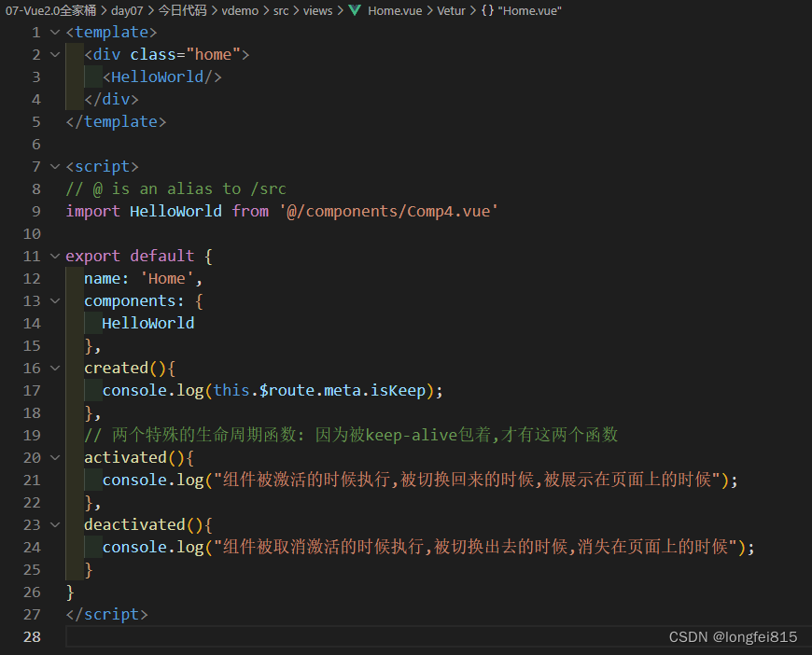This screenshot has height=655, width=812.
Task: Click the import path '@/components/Comp4.vue'
Action: tap(388, 212)
